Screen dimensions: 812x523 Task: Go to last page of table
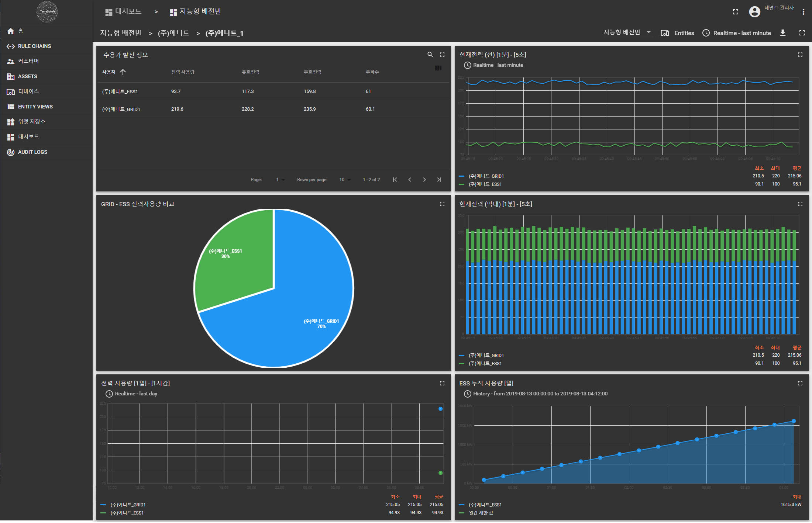pyautogui.click(x=439, y=180)
